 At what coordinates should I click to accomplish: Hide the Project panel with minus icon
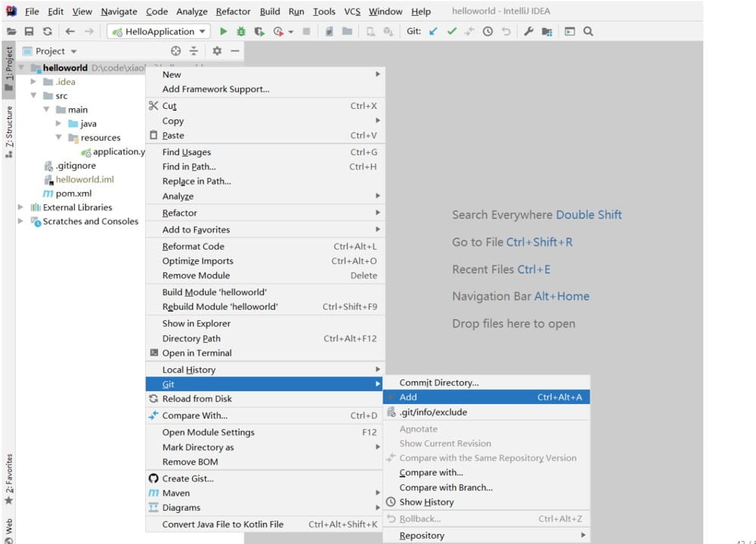pyautogui.click(x=235, y=51)
